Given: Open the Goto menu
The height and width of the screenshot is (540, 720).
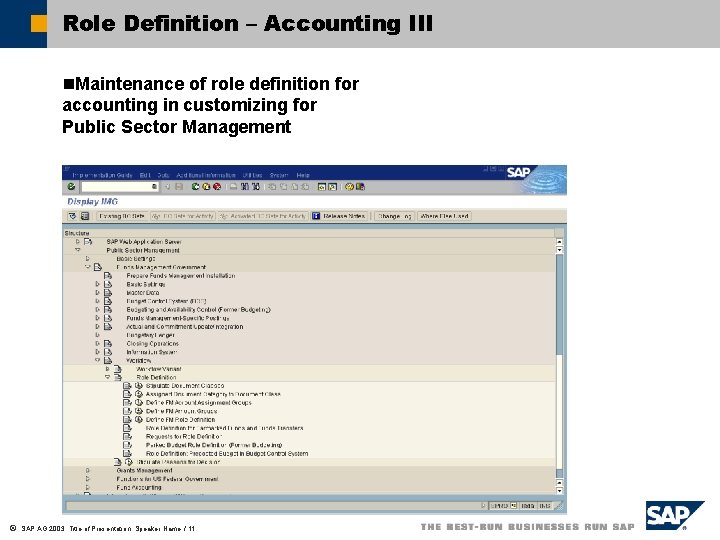Looking at the screenshot, I should point(163,175).
